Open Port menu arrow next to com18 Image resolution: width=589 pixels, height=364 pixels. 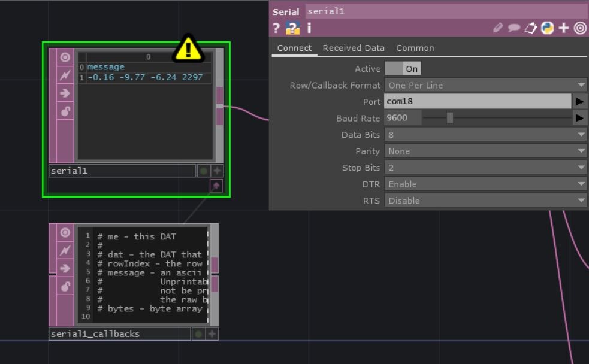point(579,101)
